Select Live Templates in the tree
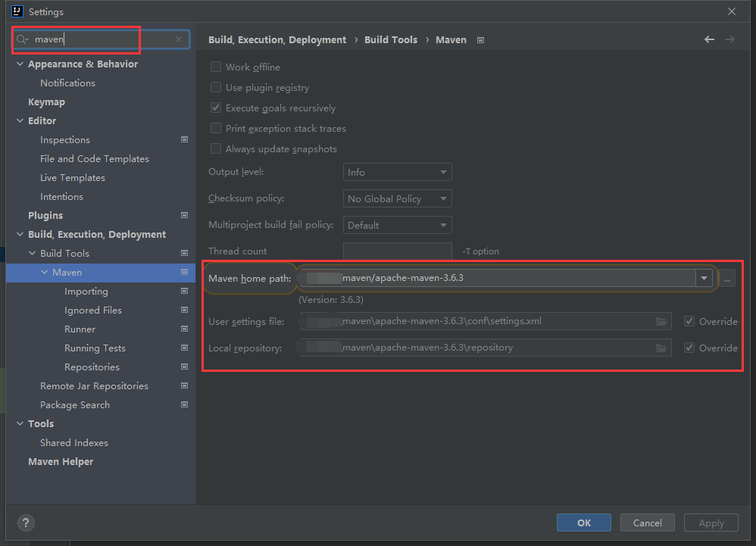 pos(72,178)
